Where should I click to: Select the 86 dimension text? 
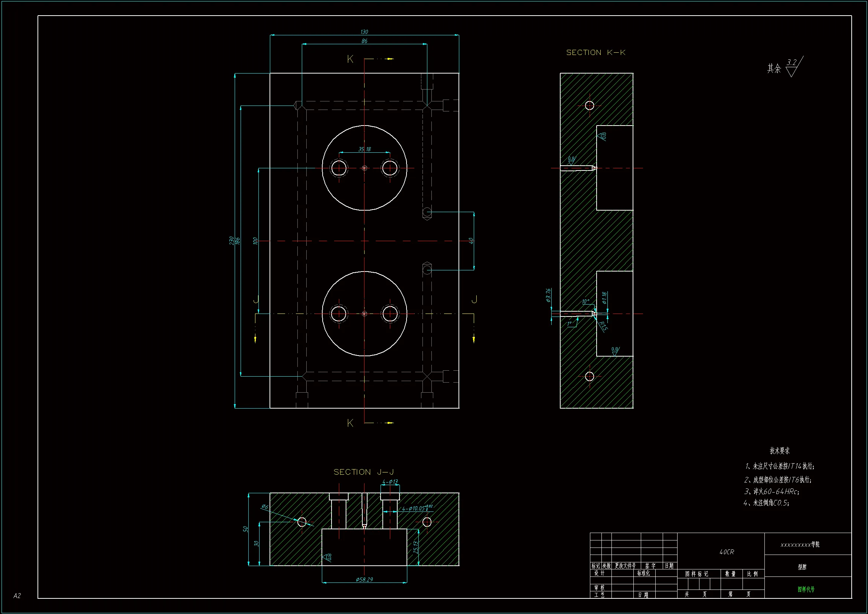coord(364,41)
